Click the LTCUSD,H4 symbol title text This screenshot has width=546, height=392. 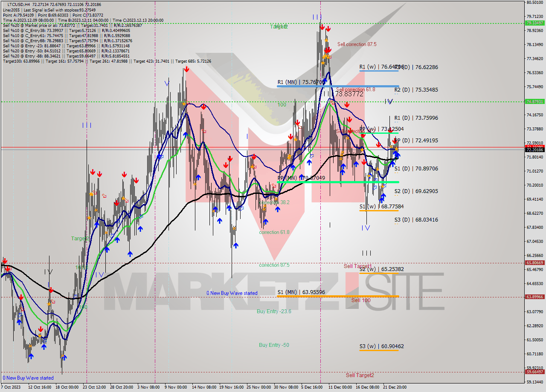click(x=19, y=5)
